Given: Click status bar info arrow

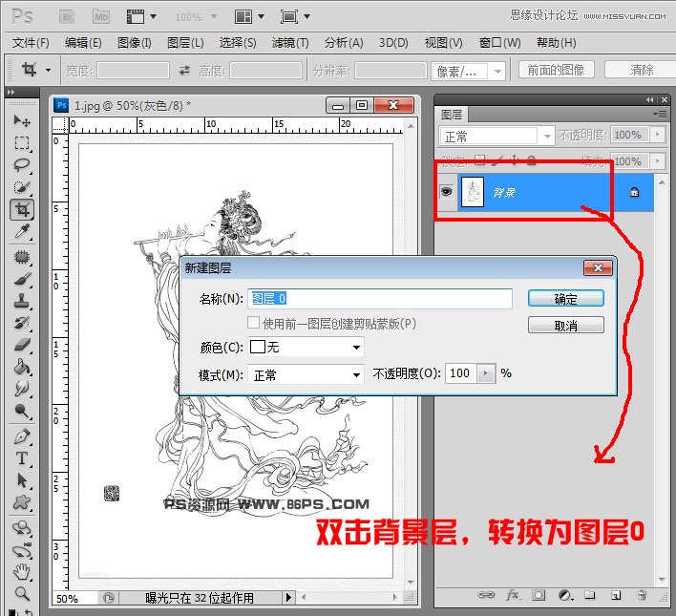Looking at the screenshot, I should click(x=288, y=598).
